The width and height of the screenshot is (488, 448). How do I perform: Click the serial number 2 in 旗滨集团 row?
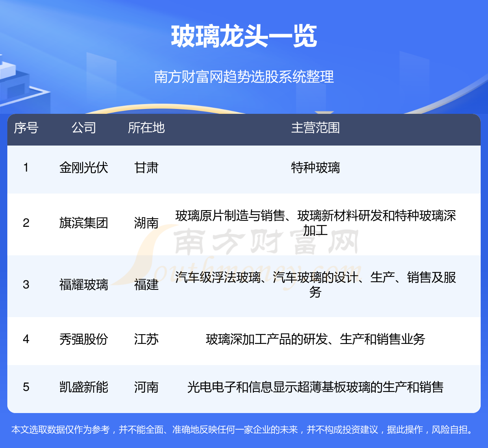(26, 223)
